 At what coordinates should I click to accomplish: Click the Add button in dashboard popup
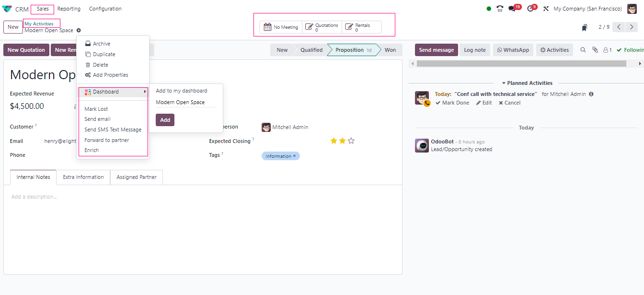(165, 120)
